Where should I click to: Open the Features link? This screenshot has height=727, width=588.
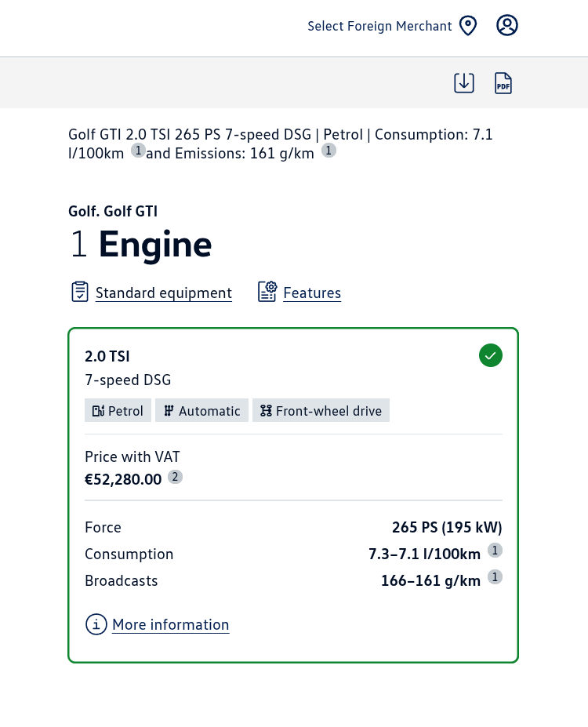[312, 293]
